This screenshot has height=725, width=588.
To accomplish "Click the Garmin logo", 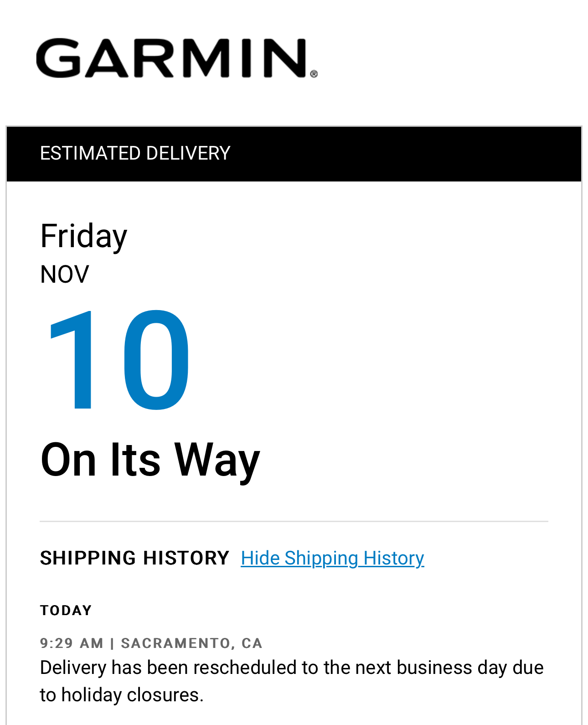I will (x=171, y=58).
